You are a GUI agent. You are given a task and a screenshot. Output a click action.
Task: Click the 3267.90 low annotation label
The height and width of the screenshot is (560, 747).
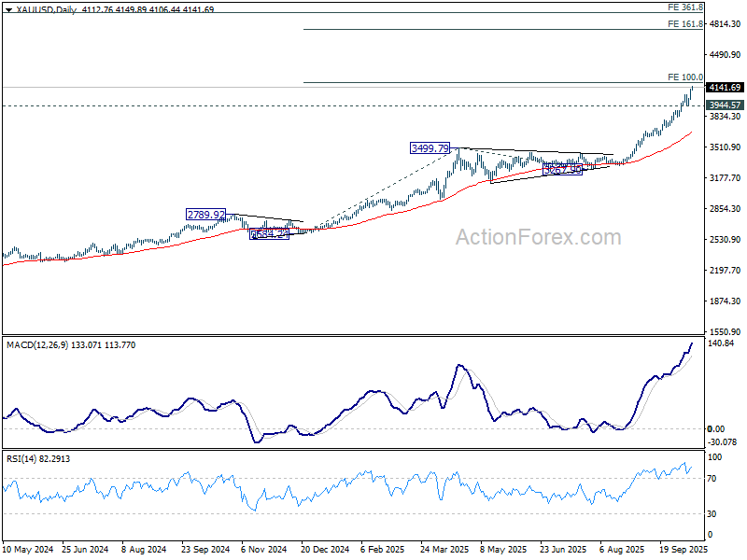coord(562,170)
